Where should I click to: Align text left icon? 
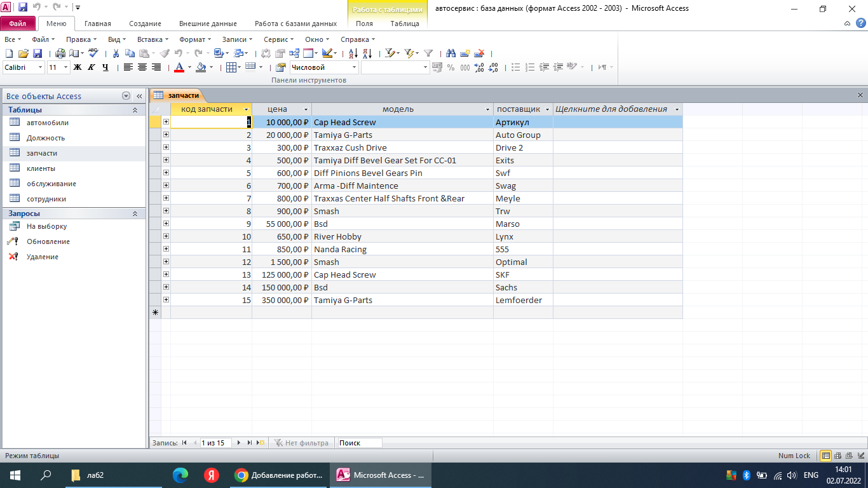click(x=128, y=67)
